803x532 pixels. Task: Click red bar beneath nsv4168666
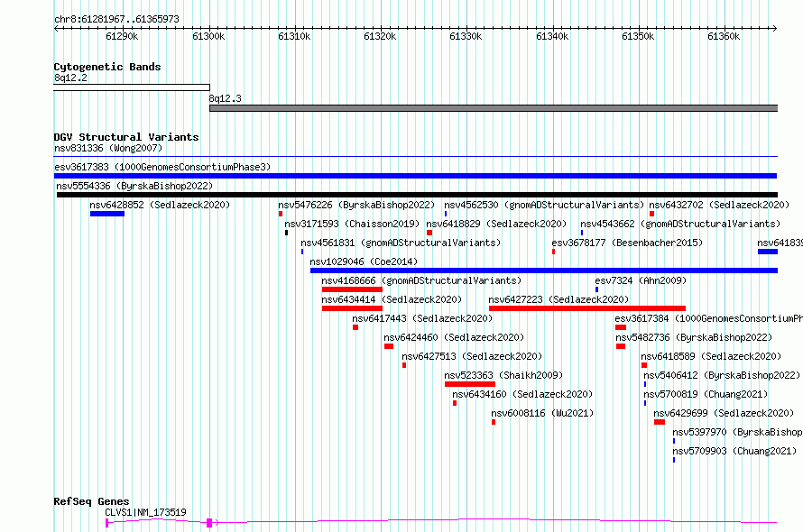pyautogui.click(x=353, y=289)
